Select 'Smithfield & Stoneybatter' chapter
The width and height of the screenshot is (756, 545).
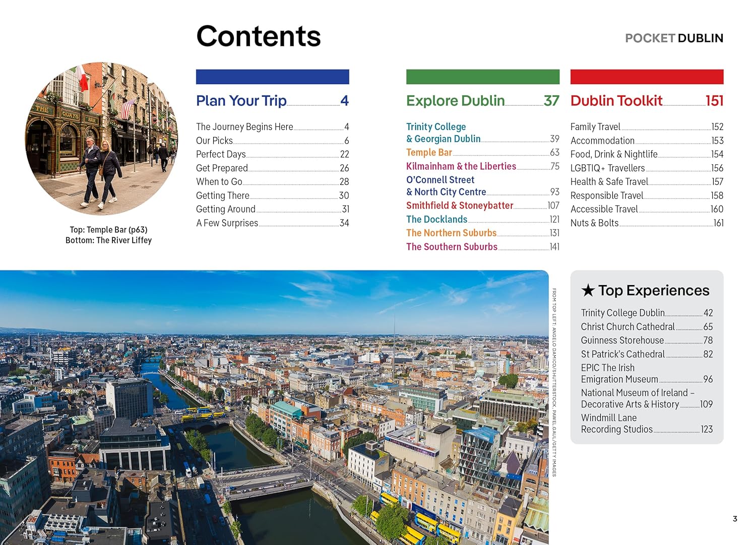(483, 206)
